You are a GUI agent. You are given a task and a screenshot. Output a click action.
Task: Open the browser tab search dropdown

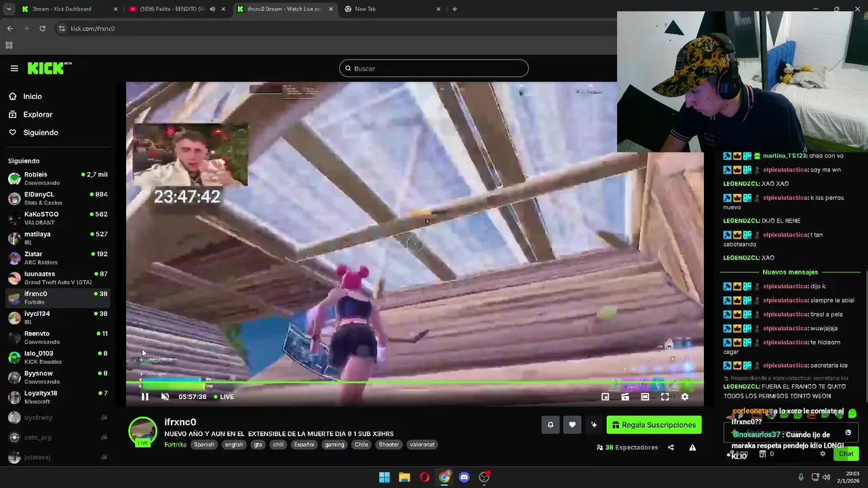click(9, 9)
